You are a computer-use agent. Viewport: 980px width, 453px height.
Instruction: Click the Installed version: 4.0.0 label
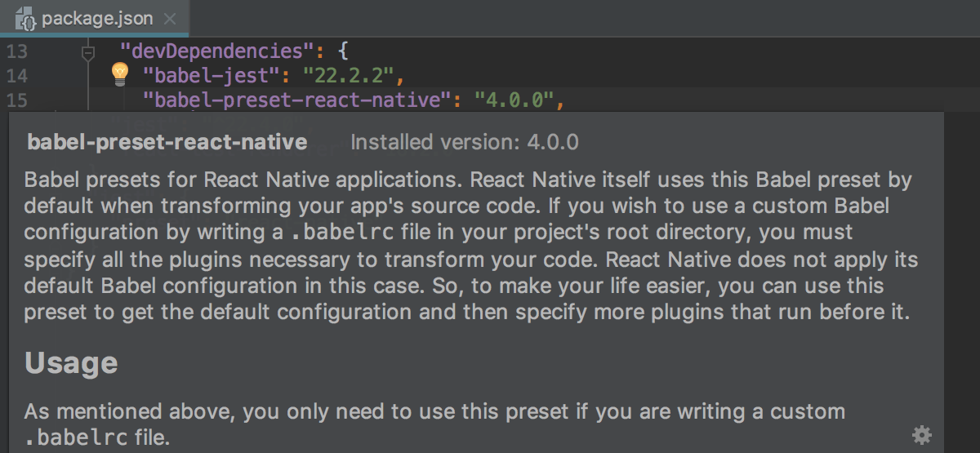tap(464, 142)
